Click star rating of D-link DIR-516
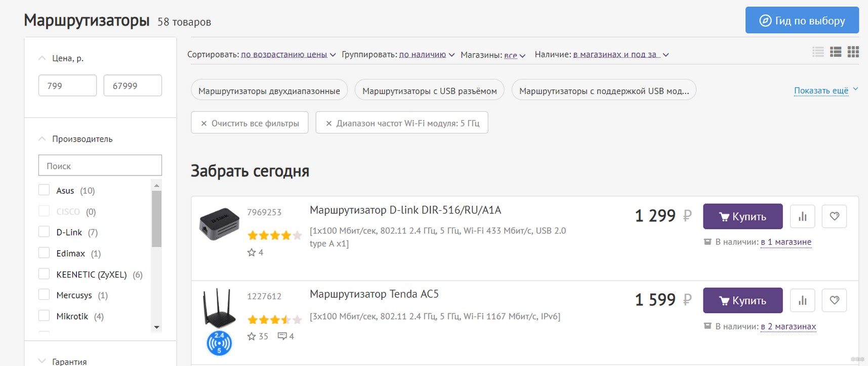 tap(275, 235)
